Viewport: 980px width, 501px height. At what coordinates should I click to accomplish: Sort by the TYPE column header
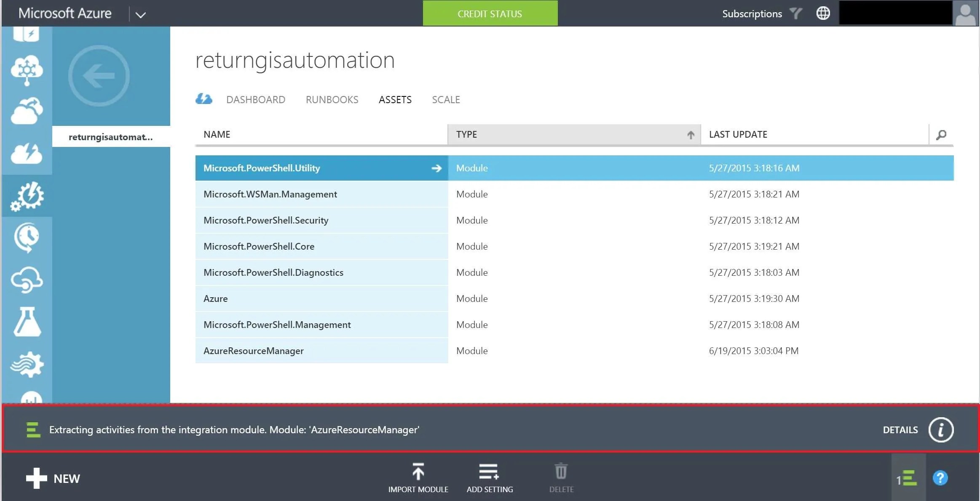[574, 135]
